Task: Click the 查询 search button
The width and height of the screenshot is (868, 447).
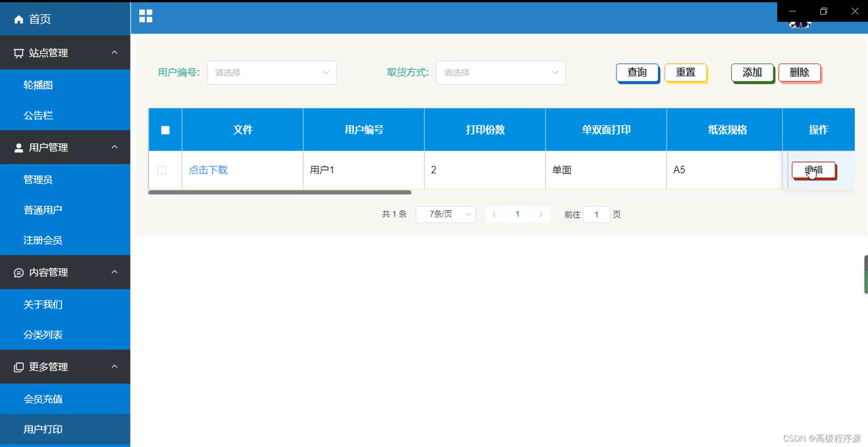Action: 637,73
